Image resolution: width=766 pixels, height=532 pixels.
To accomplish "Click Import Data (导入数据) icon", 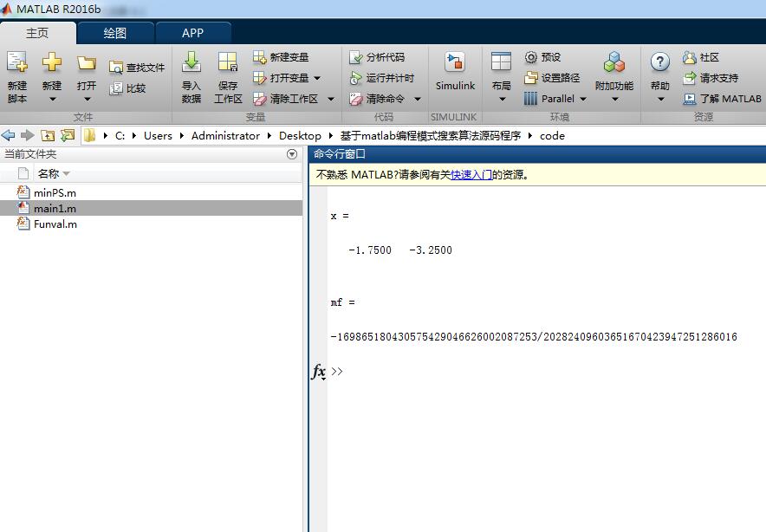I will (191, 62).
